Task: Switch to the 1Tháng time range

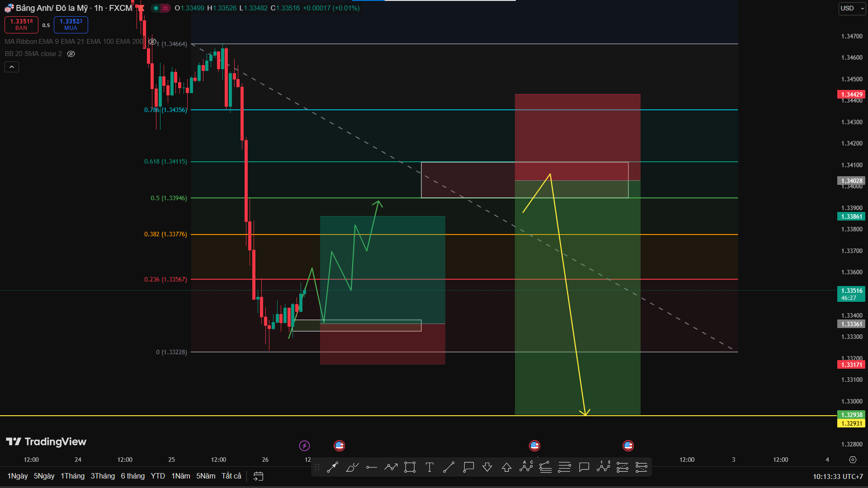Action: tap(72, 476)
